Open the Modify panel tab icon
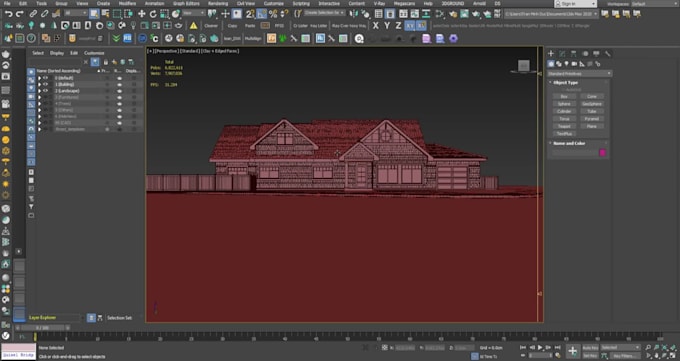This screenshot has height=361, width=680. coord(562,53)
